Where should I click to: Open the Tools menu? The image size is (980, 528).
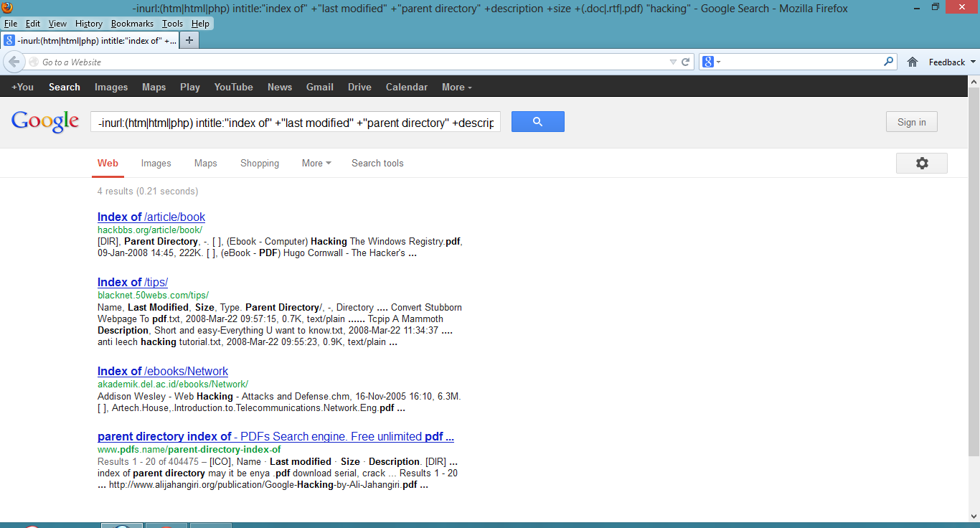[172, 24]
